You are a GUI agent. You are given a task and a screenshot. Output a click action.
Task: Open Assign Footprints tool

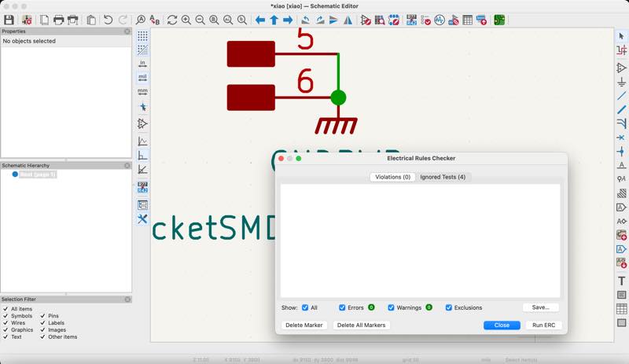pos(454,20)
